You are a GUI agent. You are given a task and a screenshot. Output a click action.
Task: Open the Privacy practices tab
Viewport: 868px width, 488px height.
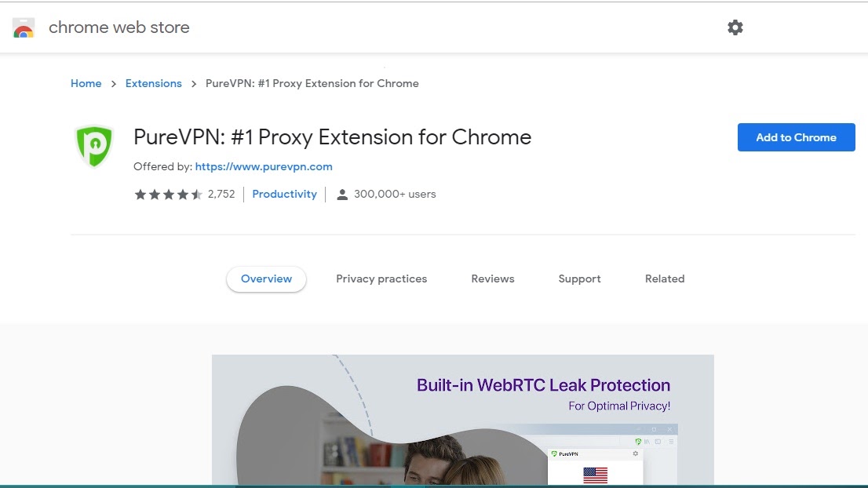(x=381, y=279)
